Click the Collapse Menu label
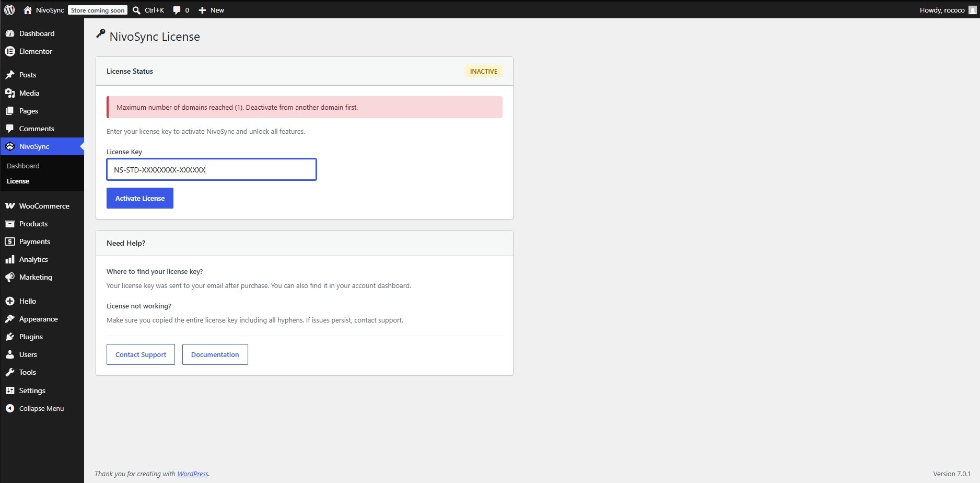 point(41,408)
